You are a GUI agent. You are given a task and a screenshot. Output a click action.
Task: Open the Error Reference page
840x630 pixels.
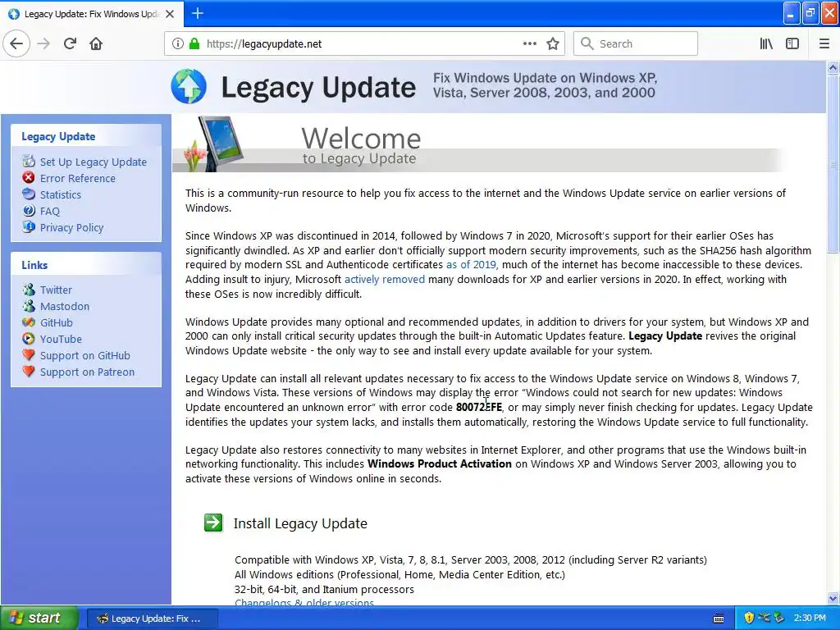(78, 178)
